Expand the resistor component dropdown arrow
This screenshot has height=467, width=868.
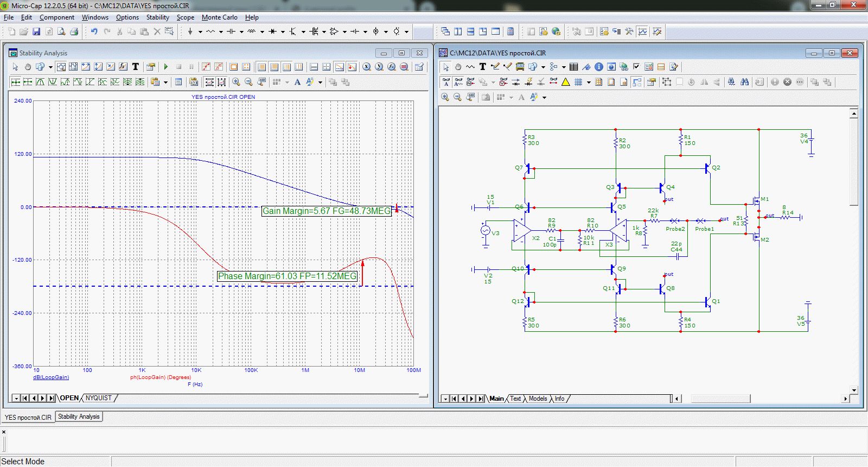pos(221,31)
